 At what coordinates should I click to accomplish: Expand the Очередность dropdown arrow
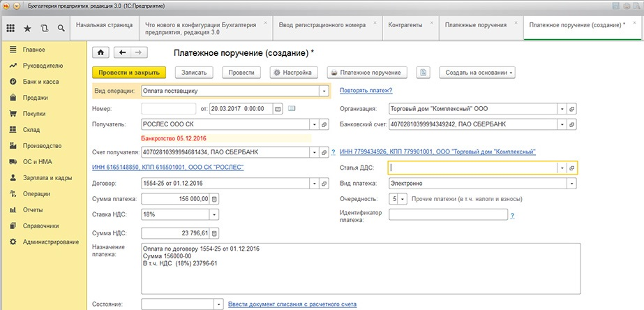[x=403, y=199]
